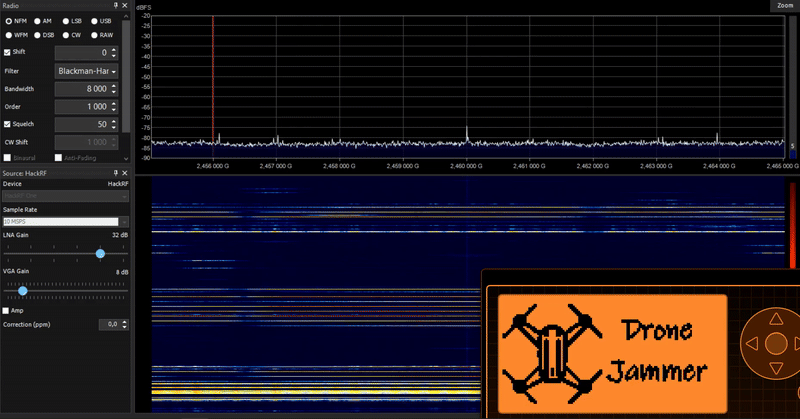Image resolution: width=800 pixels, height=419 pixels.
Task: Click the waterfall contrast slider bar
Action: [793, 225]
